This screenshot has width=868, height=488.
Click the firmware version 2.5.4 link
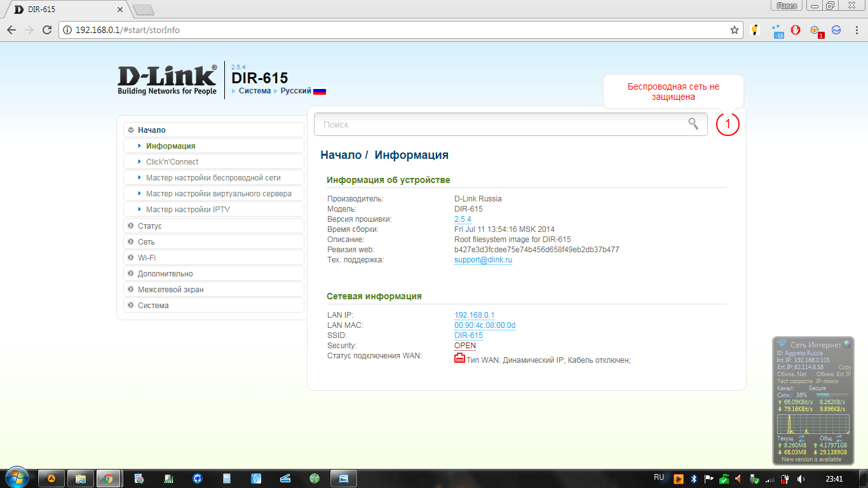coord(463,219)
